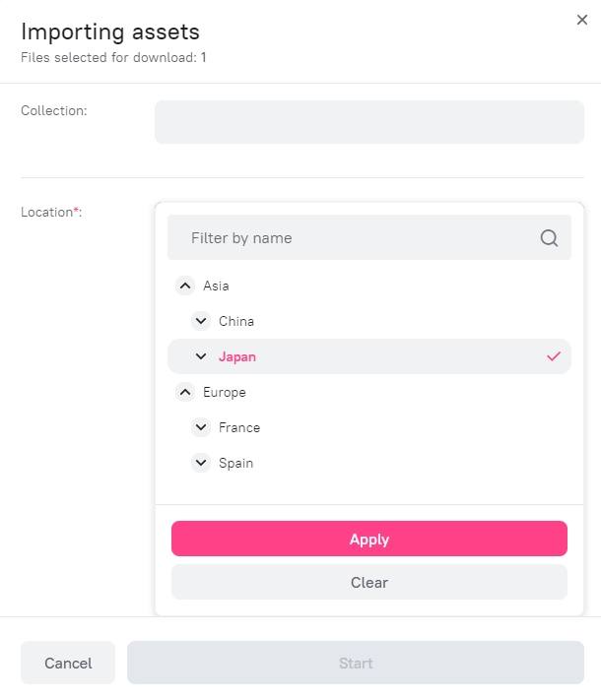Open the Collection field
Image resolution: width=601 pixels, height=700 pixels.
point(369,122)
